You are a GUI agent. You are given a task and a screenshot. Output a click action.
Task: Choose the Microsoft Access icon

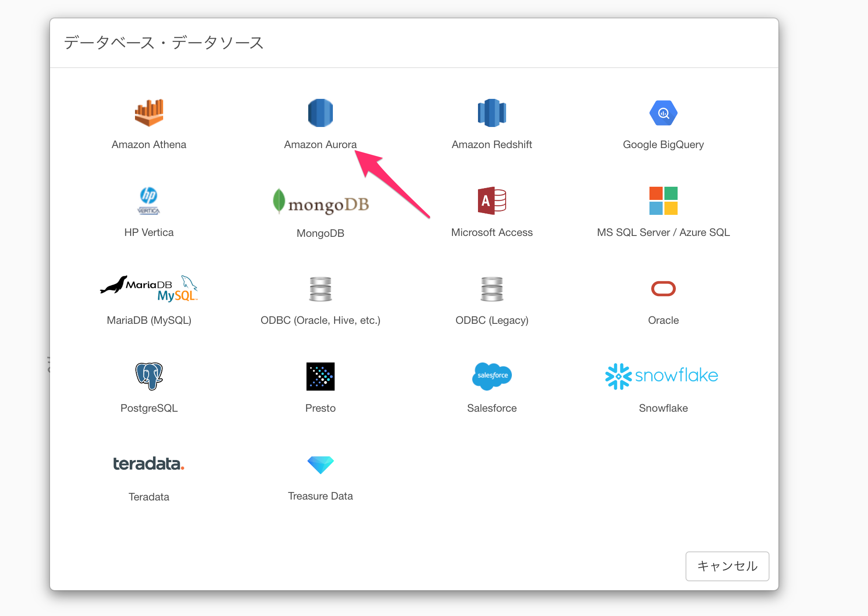click(x=492, y=201)
